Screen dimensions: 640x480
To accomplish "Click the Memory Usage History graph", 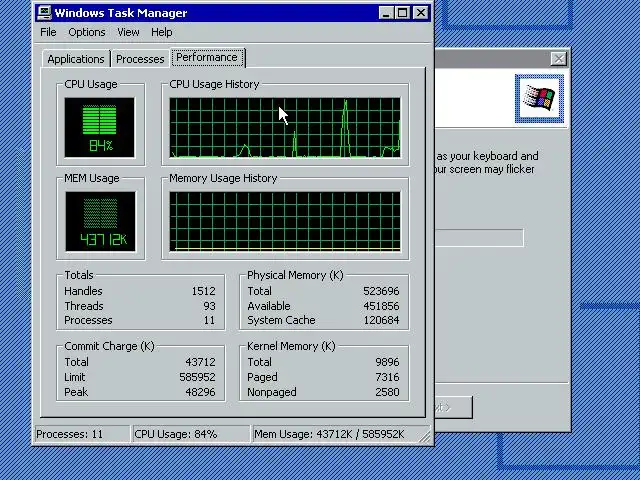I will click(x=285, y=222).
